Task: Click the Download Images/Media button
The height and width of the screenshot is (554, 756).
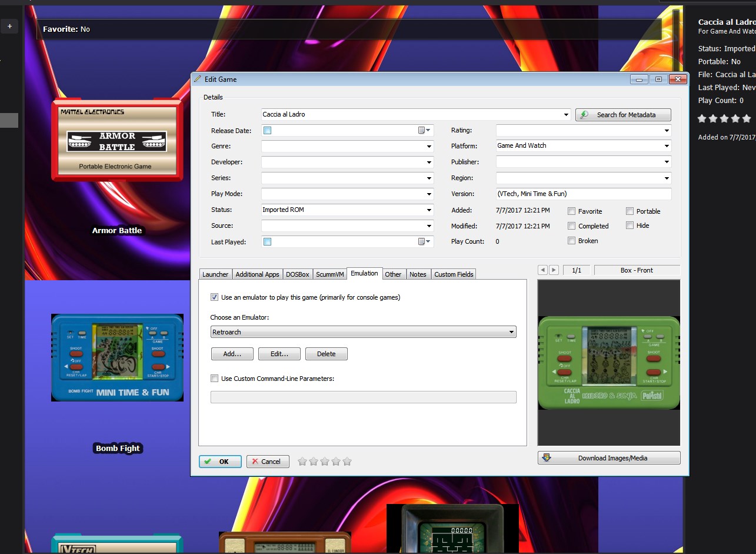Action: pos(609,458)
